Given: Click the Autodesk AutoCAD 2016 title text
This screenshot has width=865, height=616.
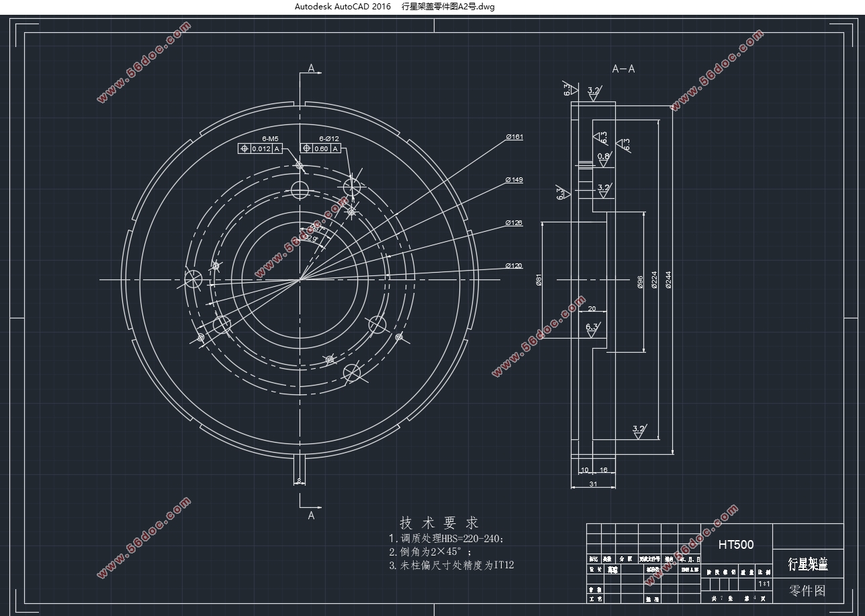Looking at the screenshot, I should point(343,6).
